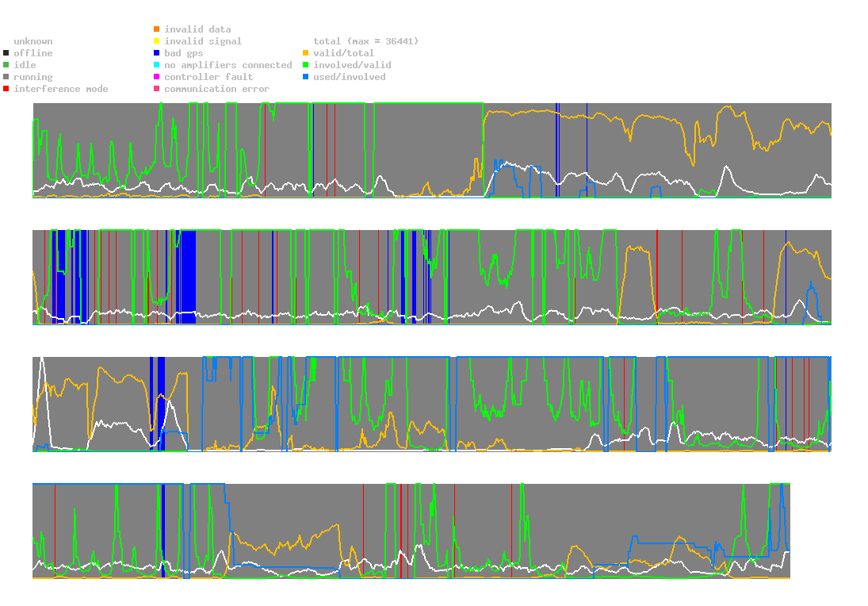The width and height of the screenshot is (868, 606).
Task: Click wide blue bad-gps block in second chart
Action: coord(188,277)
